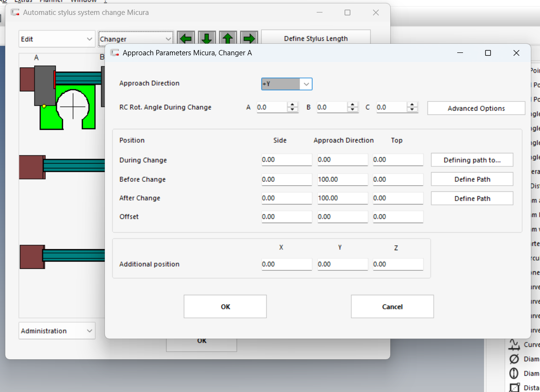Increase the RC rotation angle A value
Image resolution: width=540 pixels, height=392 pixels.
pyautogui.click(x=293, y=105)
